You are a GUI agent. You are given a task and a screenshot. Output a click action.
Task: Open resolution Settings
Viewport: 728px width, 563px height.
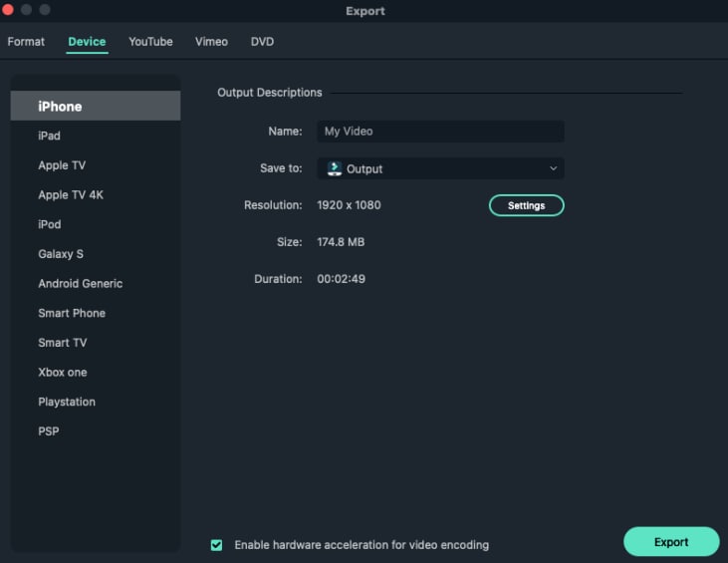(526, 205)
